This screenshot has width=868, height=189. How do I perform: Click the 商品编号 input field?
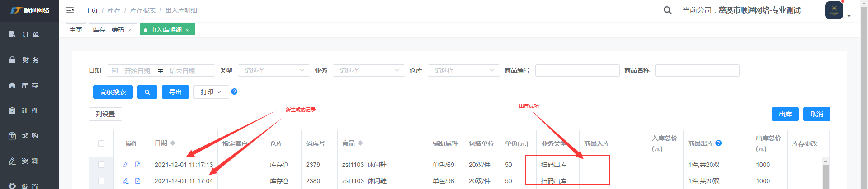577,70
